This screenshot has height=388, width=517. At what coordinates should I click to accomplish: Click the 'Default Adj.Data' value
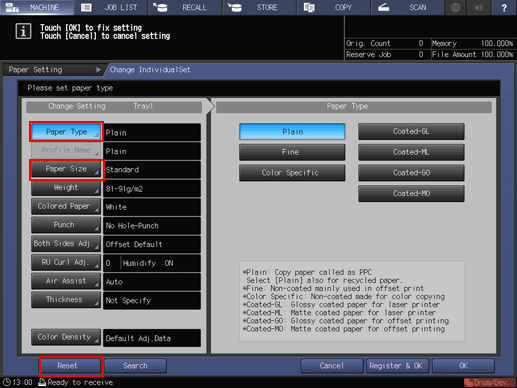(152, 338)
